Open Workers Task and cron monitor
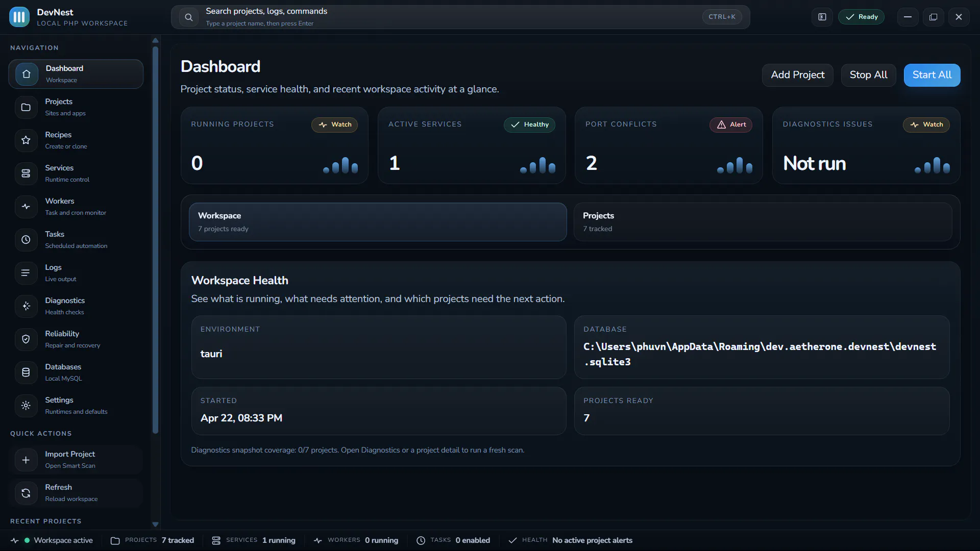Image resolution: width=980 pixels, height=551 pixels. point(76,207)
